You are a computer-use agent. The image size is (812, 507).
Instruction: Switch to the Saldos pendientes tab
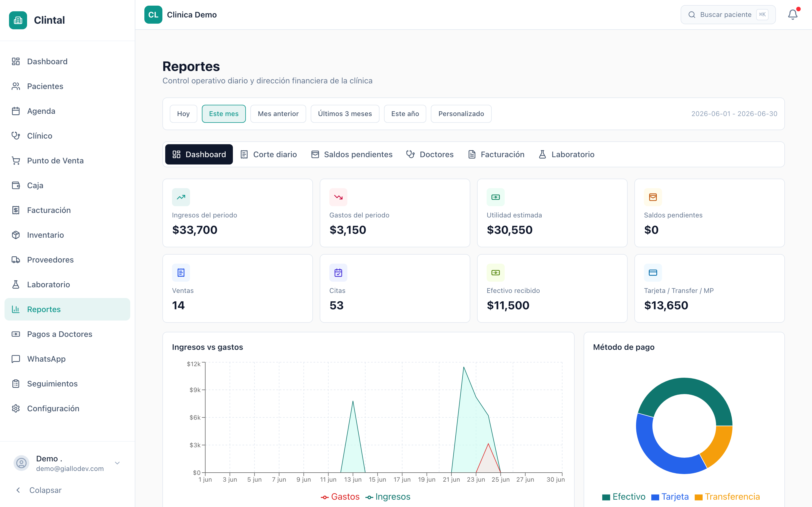(352, 154)
